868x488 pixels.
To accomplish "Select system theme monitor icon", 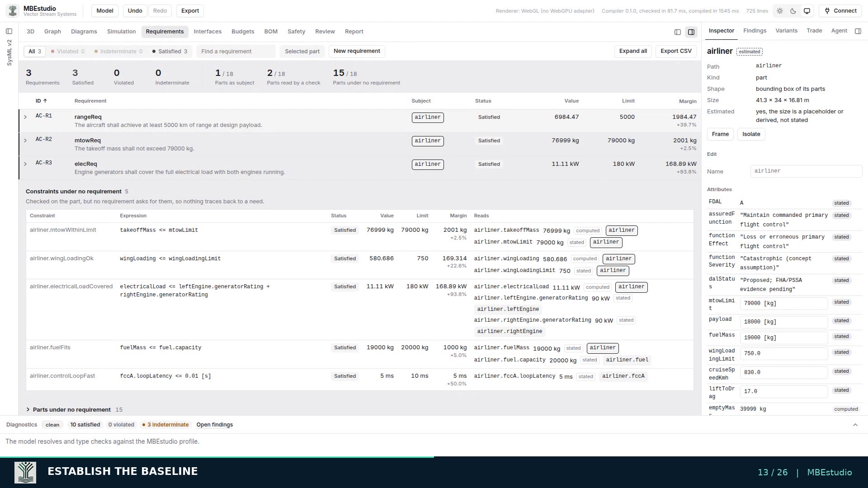I will pos(807,11).
